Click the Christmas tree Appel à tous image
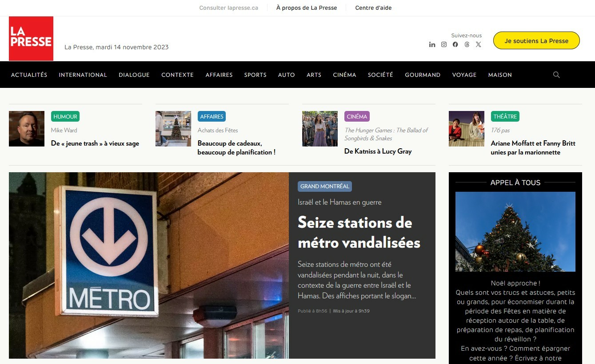The height and width of the screenshot is (364, 595). click(515, 231)
